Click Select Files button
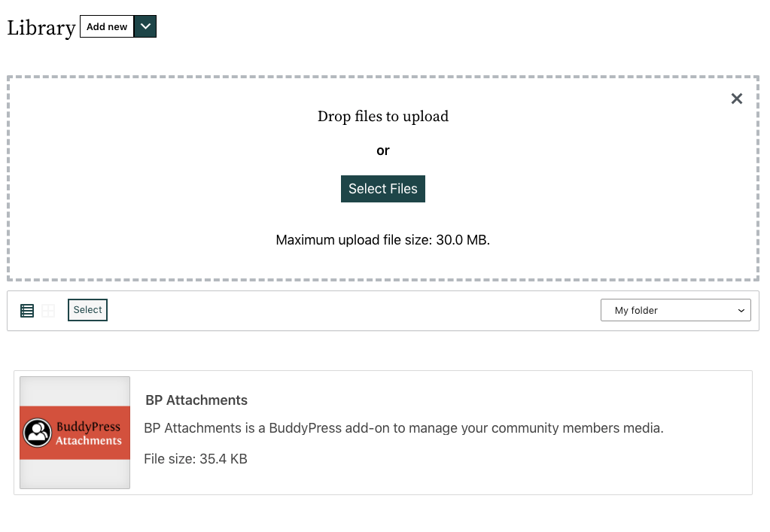770x532 pixels. [x=383, y=189]
